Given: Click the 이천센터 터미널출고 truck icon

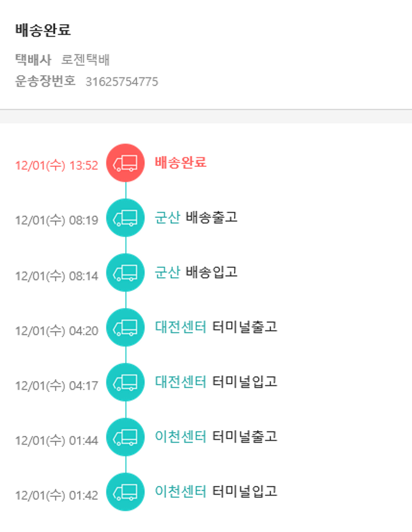Looking at the screenshot, I should [125, 438].
